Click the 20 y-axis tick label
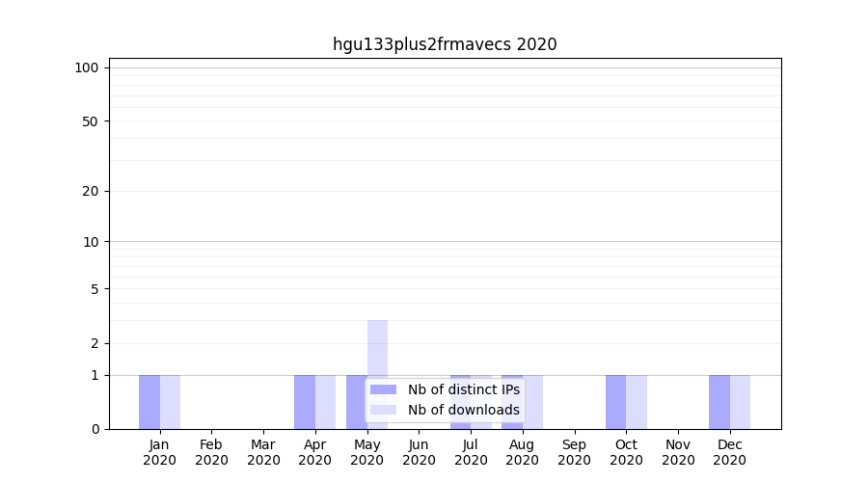Image resolution: width=868 pixels, height=482 pixels. click(91, 191)
